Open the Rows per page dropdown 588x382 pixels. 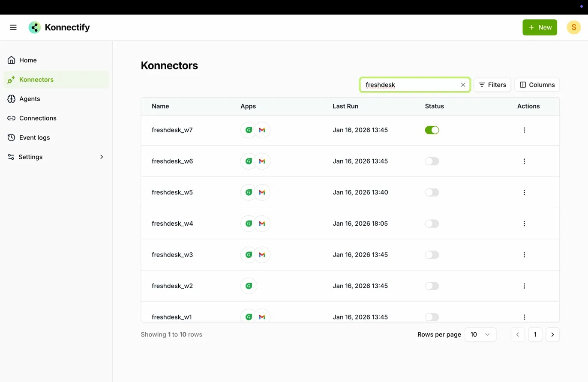tap(480, 334)
